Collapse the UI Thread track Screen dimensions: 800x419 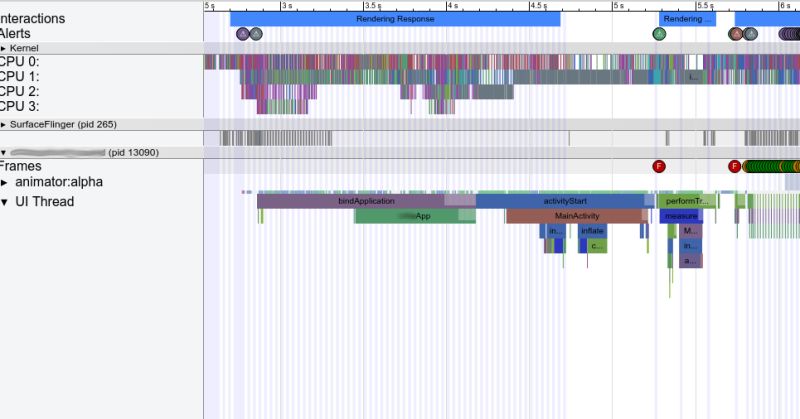click(x=5, y=202)
